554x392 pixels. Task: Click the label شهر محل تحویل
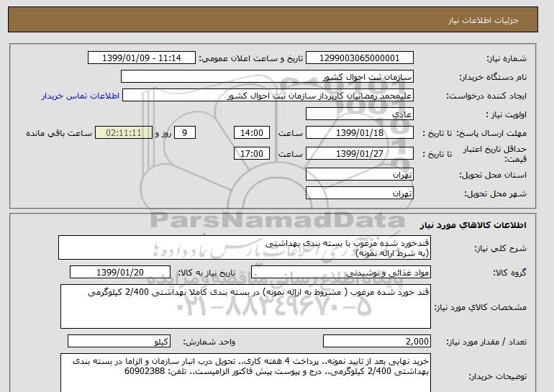click(x=495, y=193)
